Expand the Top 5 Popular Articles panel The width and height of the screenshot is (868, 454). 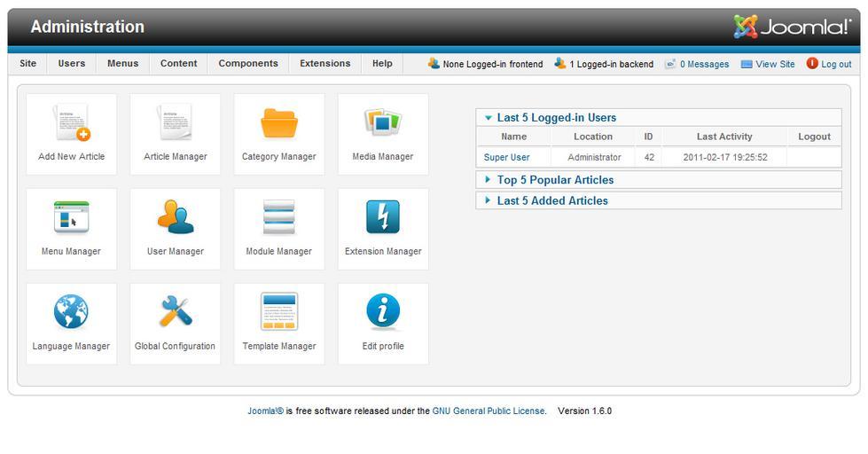(x=555, y=180)
